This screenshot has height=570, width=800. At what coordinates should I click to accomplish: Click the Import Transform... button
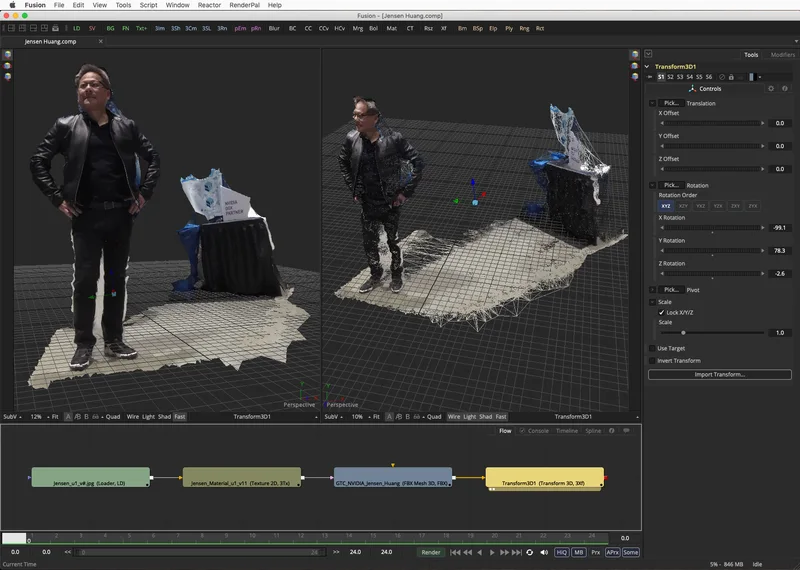[x=719, y=375]
